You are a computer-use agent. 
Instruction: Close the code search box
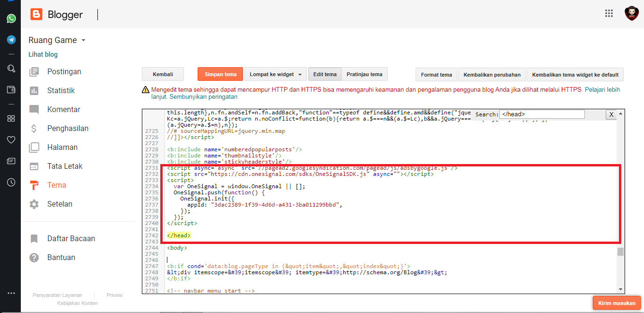(611, 114)
